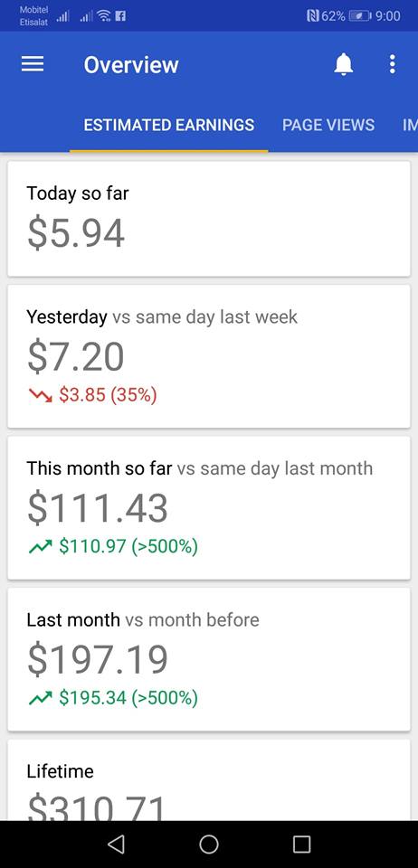Image resolution: width=418 pixels, height=868 pixels.
Task: Open the hamburger navigation menu
Action: click(33, 65)
